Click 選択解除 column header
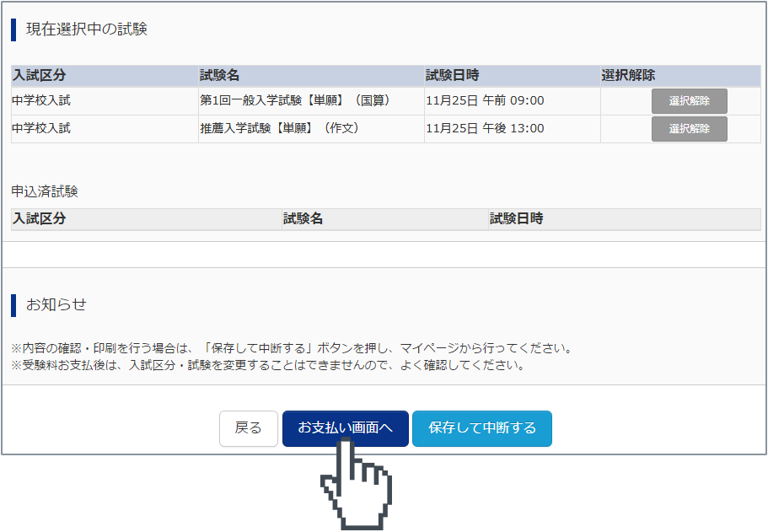The image size is (768, 532). pyautogui.click(x=628, y=75)
